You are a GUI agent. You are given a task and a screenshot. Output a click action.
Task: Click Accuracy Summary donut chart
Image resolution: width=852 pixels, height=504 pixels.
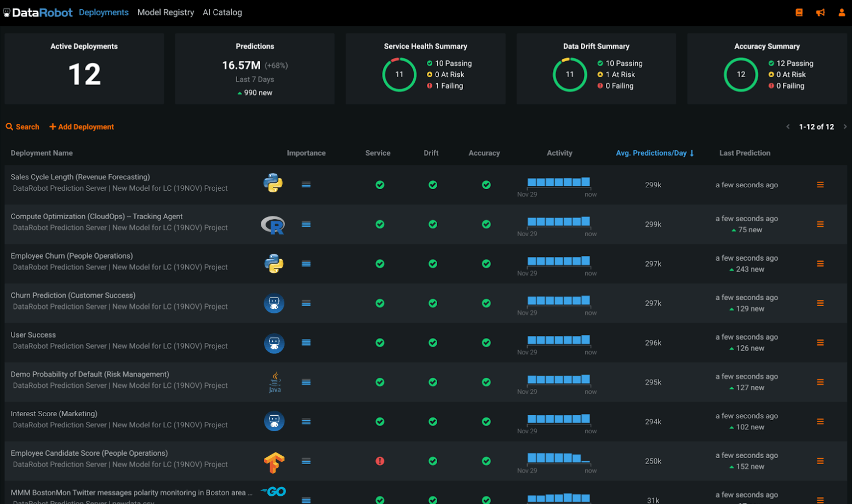click(741, 75)
